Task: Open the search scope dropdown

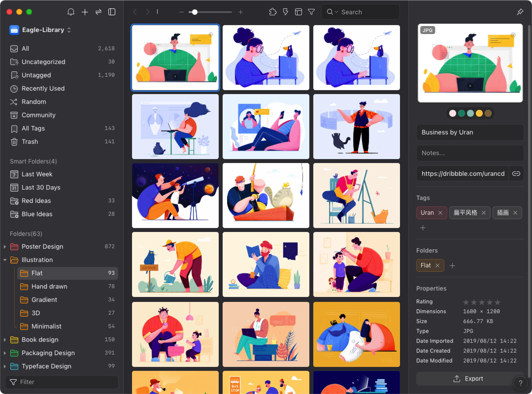Action: [x=332, y=12]
